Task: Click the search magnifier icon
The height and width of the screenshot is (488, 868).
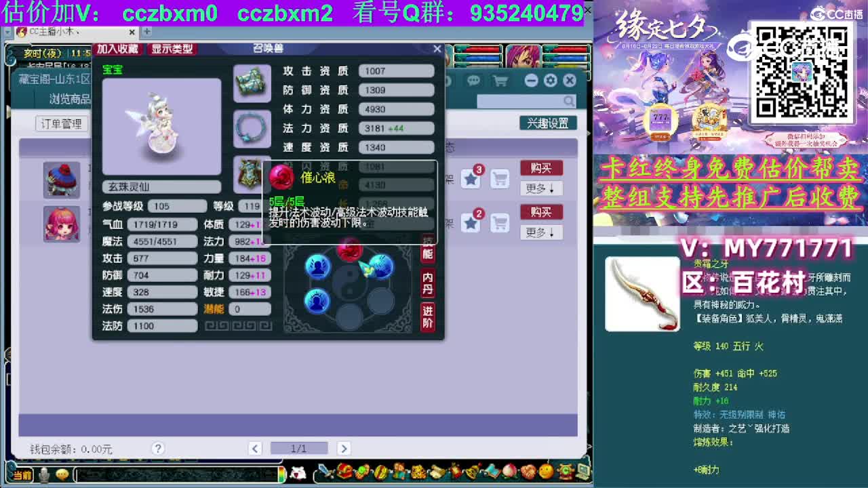Action: 568,101
